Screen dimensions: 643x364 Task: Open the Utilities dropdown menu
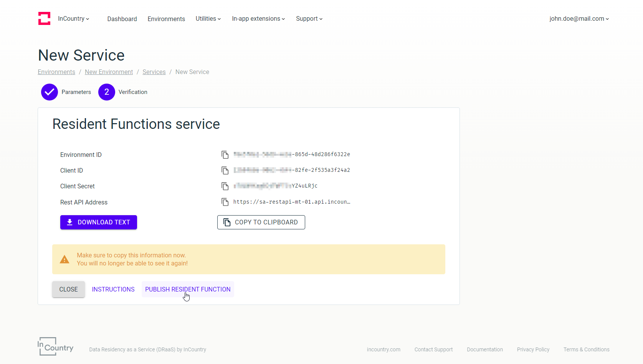[x=208, y=19]
